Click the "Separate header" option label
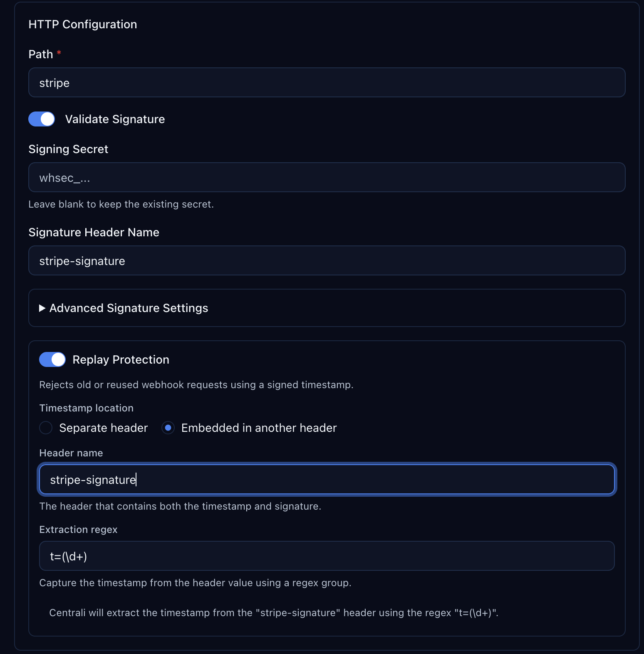644x654 pixels. 103,428
